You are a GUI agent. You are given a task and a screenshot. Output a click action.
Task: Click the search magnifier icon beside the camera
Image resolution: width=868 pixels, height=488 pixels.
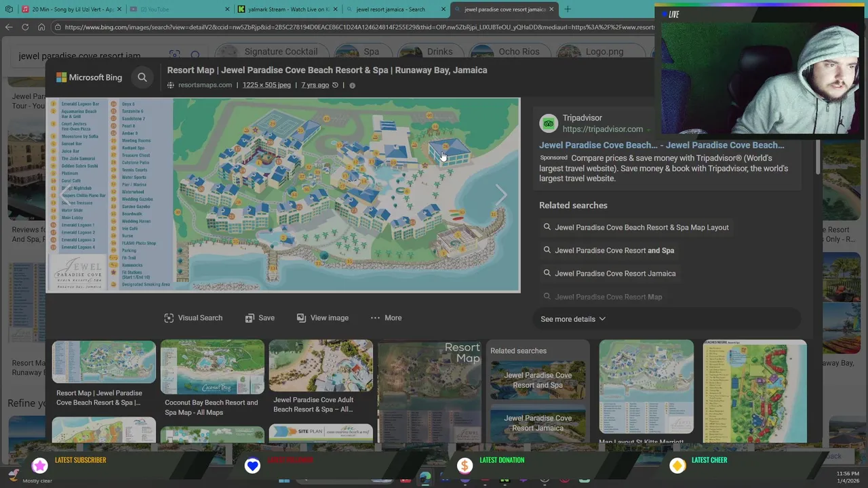click(195, 55)
